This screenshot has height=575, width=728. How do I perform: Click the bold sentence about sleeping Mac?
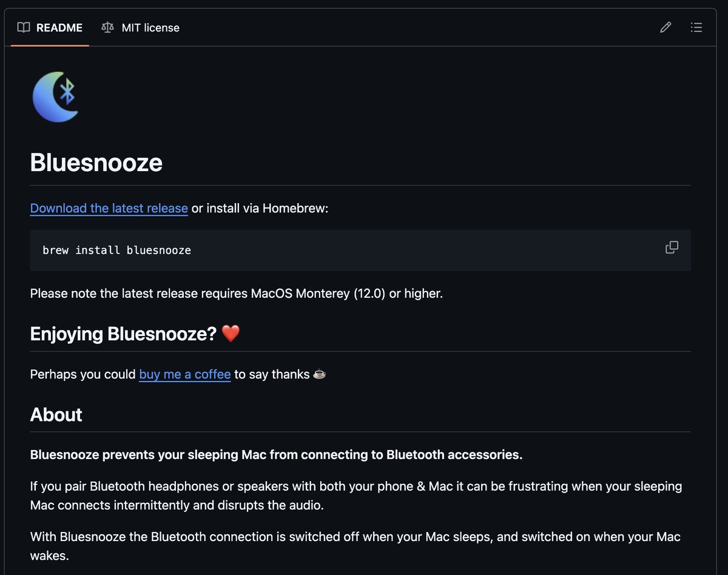277,455
